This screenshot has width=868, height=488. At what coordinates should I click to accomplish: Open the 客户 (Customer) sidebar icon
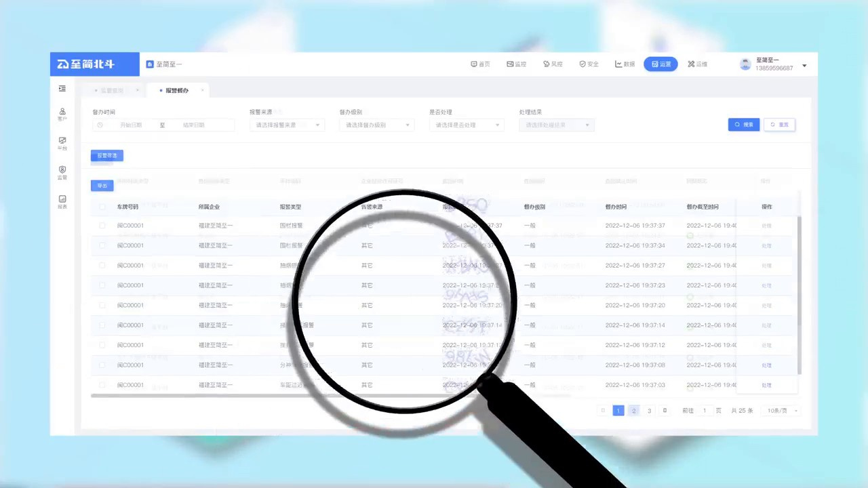point(62,114)
